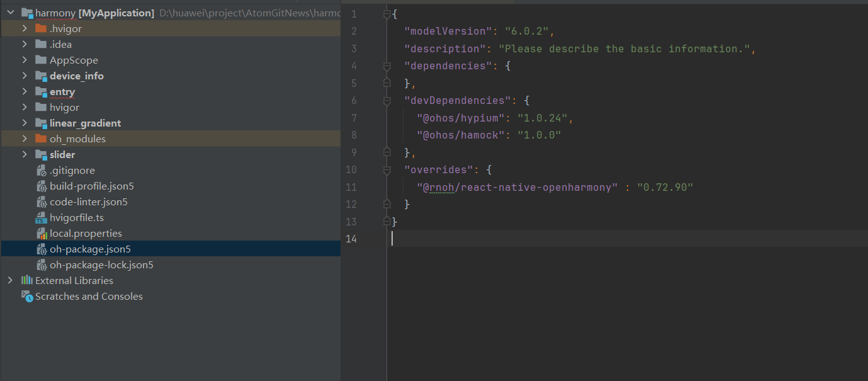
Task: Select the .idea folder row
Action: pos(171,44)
